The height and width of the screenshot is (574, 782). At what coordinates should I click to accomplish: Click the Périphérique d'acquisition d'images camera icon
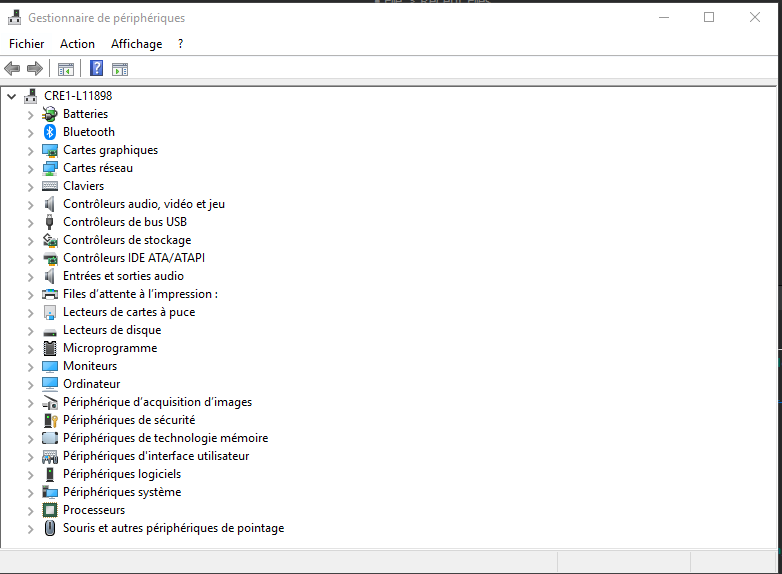coord(50,402)
